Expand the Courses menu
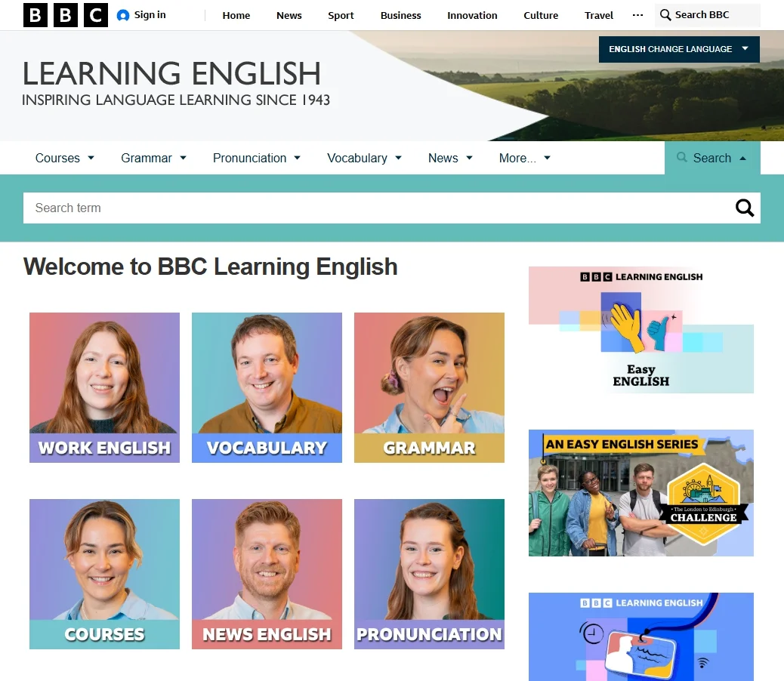 coord(64,158)
